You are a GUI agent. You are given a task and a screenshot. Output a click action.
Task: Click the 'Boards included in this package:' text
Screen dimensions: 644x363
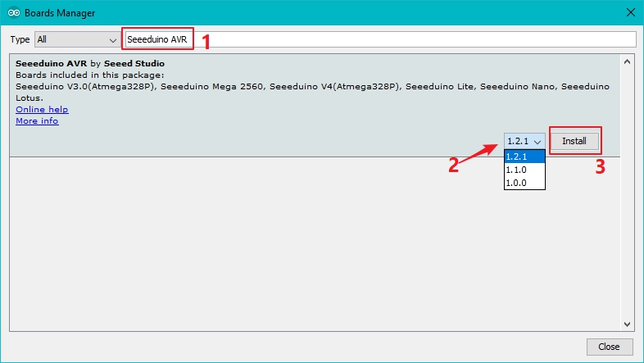pyautogui.click(x=89, y=75)
